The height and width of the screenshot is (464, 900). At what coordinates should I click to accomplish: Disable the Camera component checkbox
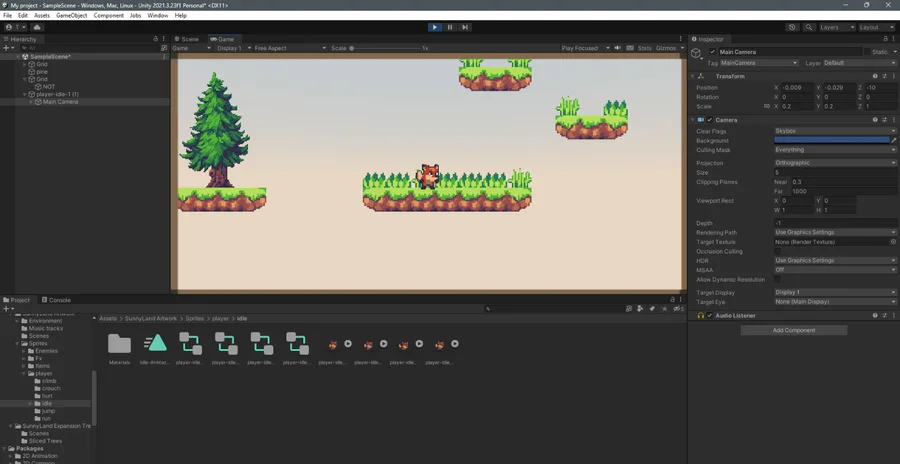(709, 120)
